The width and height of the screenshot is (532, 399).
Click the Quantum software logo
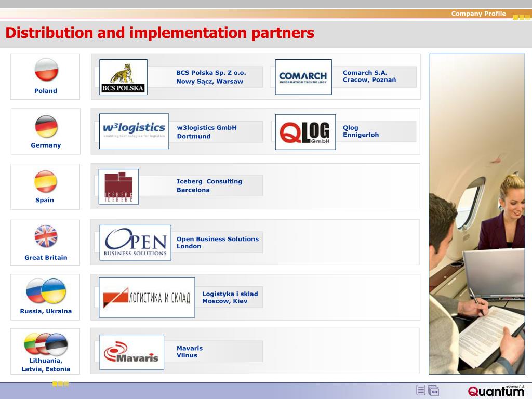pyautogui.click(x=496, y=391)
